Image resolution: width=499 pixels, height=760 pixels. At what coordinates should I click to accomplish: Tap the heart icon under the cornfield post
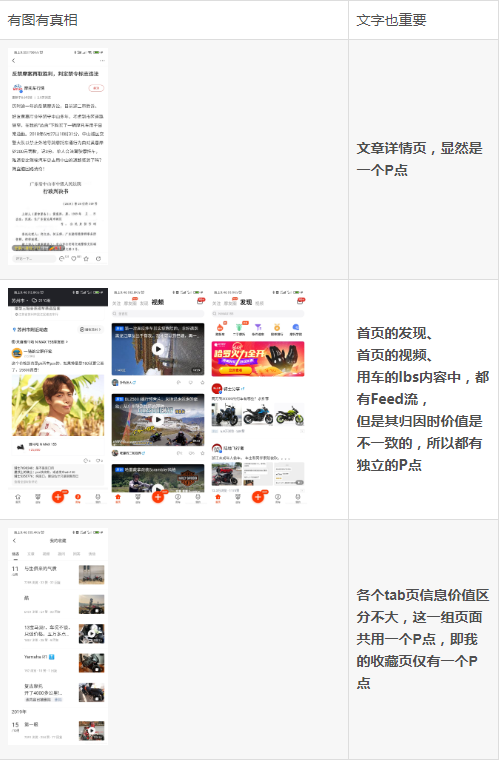point(98,460)
